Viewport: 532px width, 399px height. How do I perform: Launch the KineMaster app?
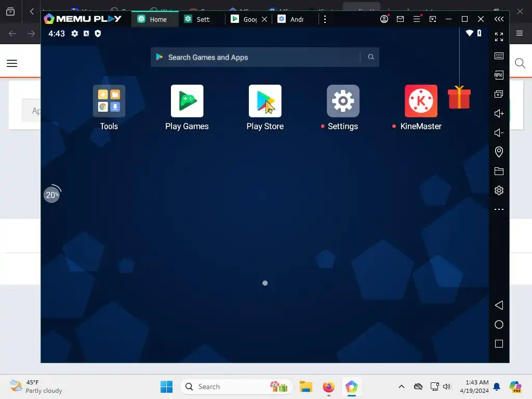click(421, 101)
